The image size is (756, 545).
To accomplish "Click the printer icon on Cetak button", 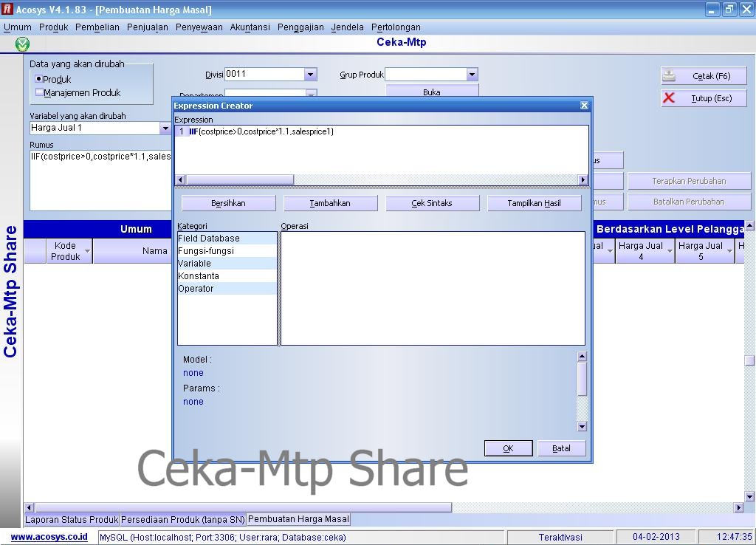I will point(669,76).
